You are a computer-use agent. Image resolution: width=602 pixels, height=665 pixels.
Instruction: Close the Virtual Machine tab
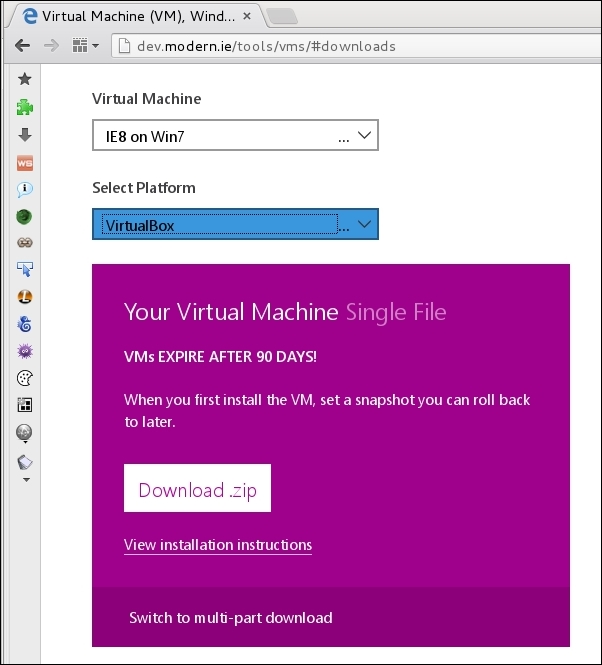pyautogui.click(x=247, y=16)
